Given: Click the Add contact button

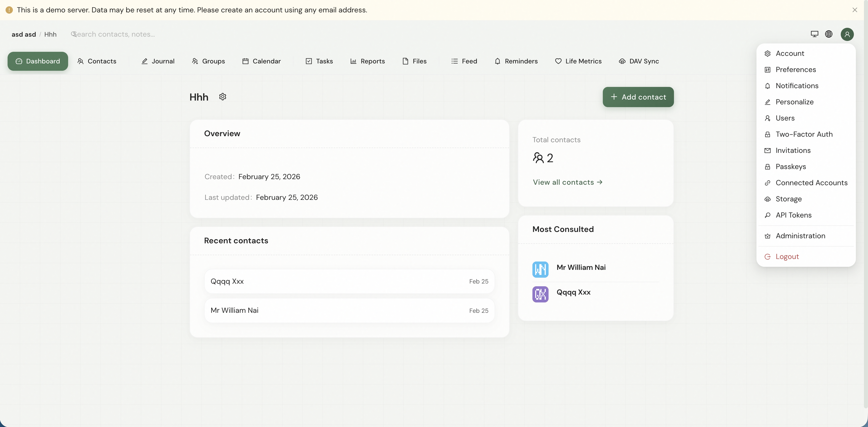Looking at the screenshot, I should click(x=638, y=97).
